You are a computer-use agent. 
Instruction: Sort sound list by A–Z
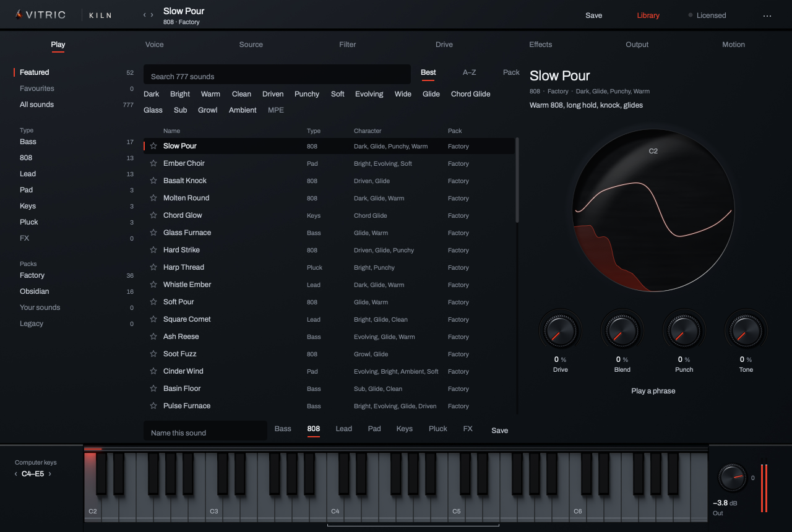tap(470, 72)
